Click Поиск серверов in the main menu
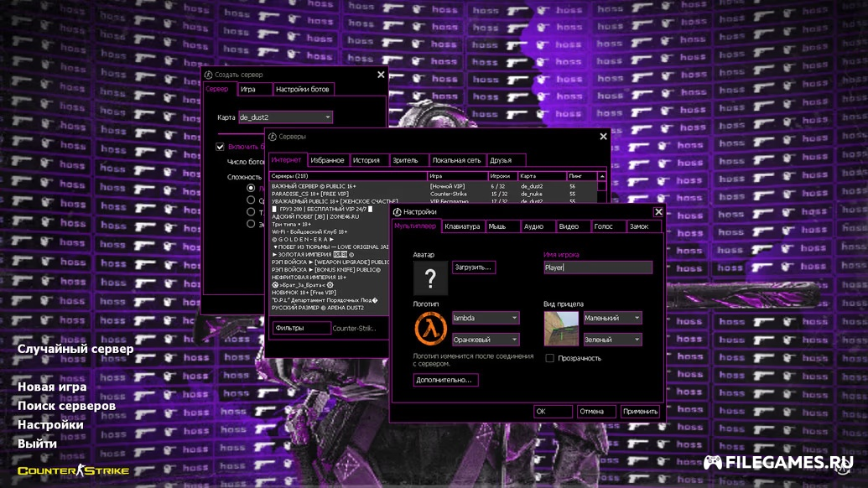The height and width of the screenshot is (488, 868). pyautogui.click(x=66, y=406)
